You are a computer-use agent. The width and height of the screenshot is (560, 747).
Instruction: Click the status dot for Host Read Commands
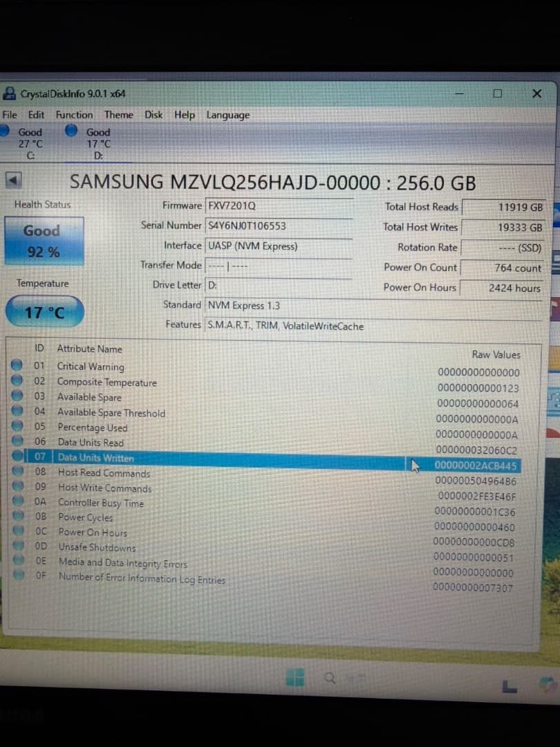point(18,471)
